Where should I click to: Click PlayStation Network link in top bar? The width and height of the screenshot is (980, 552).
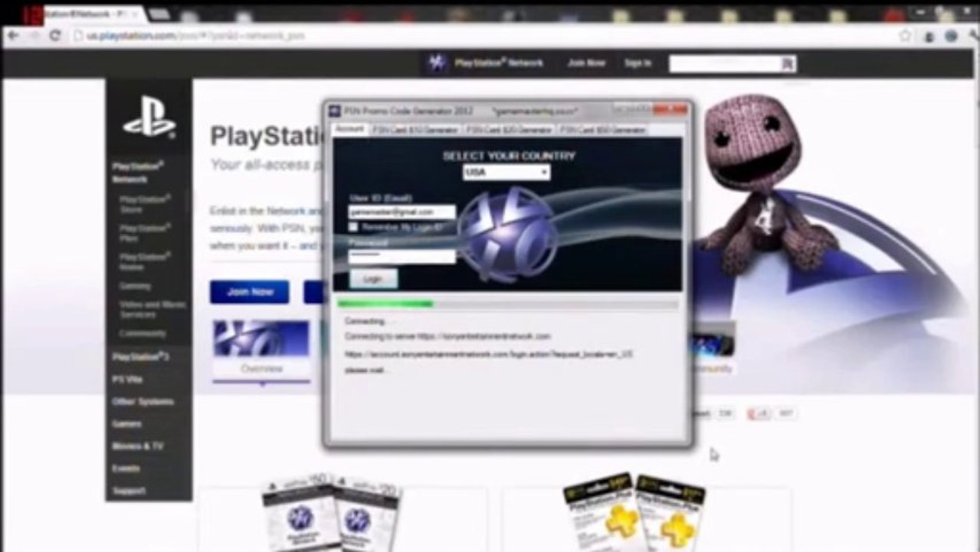tap(499, 63)
